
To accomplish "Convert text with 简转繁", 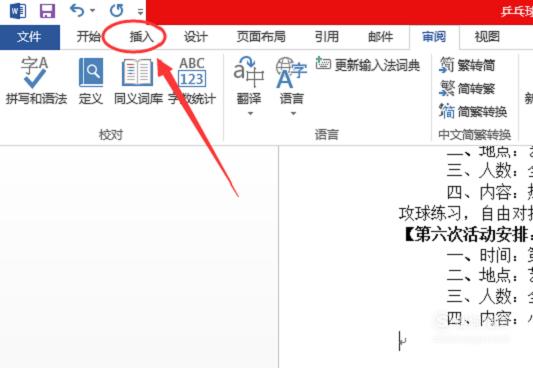I will click(467, 88).
